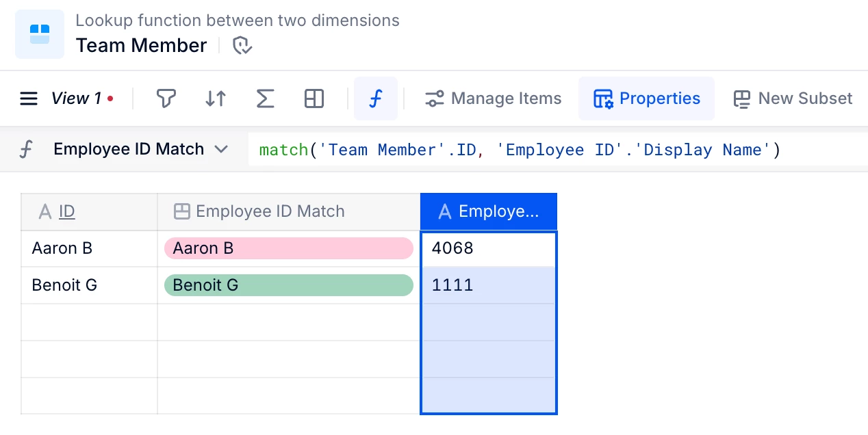Open the filter funnel tool

tap(166, 99)
